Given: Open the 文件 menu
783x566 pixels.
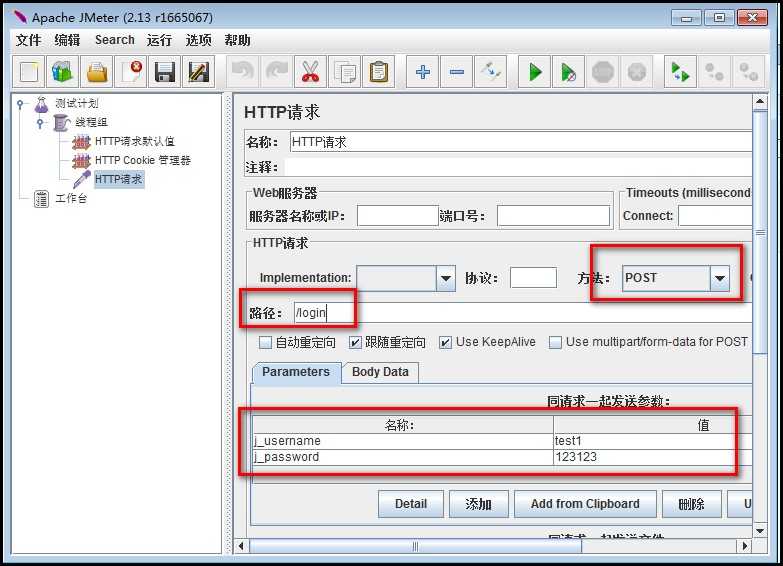Looking at the screenshot, I should (28, 40).
